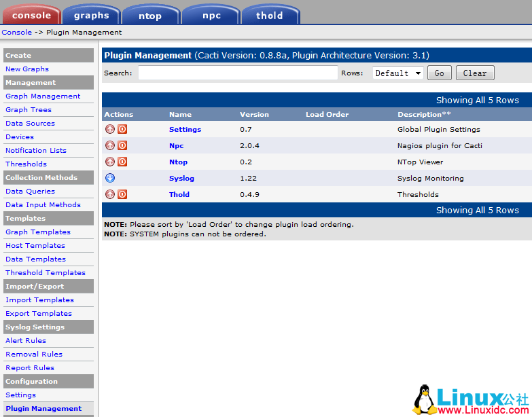The width and height of the screenshot is (532, 417).
Task: Switch to the console tab
Action: [31, 15]
